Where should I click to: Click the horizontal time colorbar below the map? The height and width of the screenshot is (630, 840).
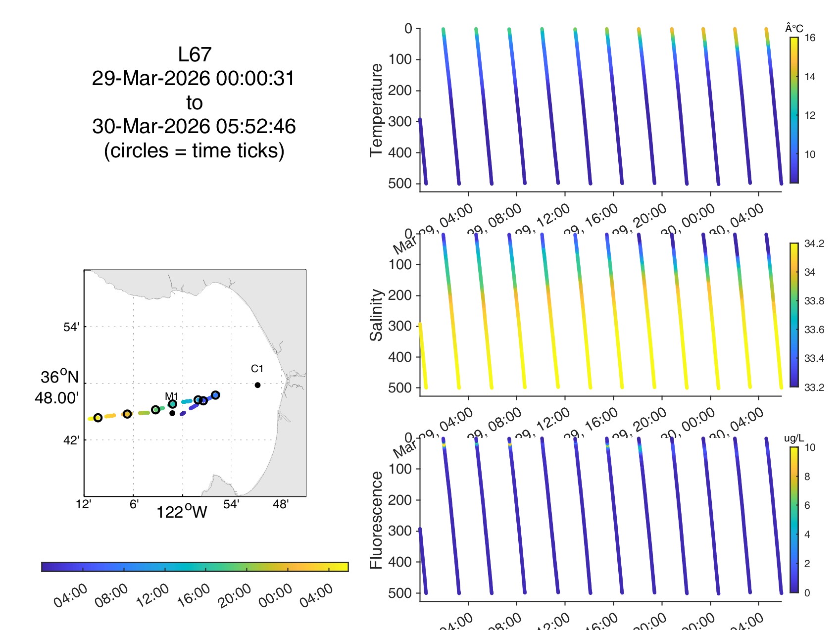pyautogui.click(x=195, y=567)
